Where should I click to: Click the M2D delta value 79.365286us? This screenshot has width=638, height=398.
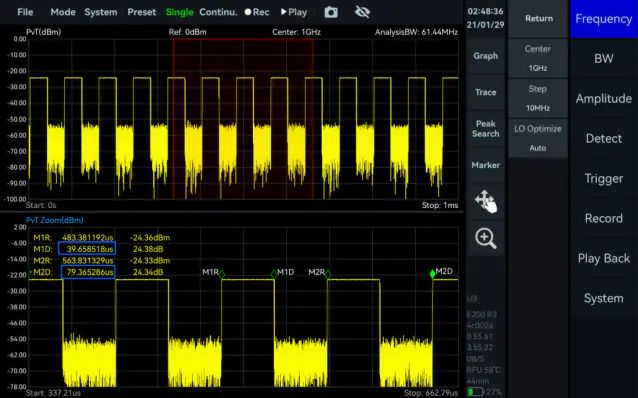88,272
